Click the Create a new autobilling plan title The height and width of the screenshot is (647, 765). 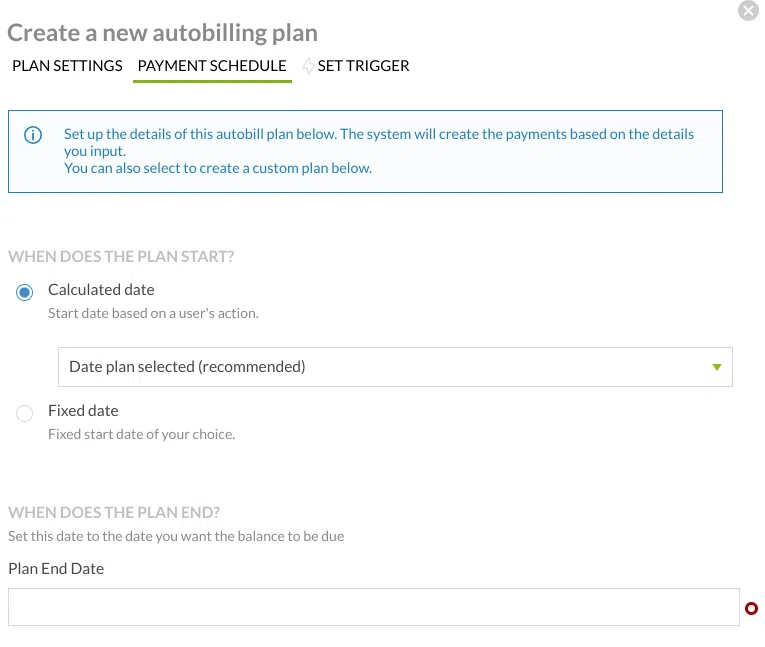point(162,33)
